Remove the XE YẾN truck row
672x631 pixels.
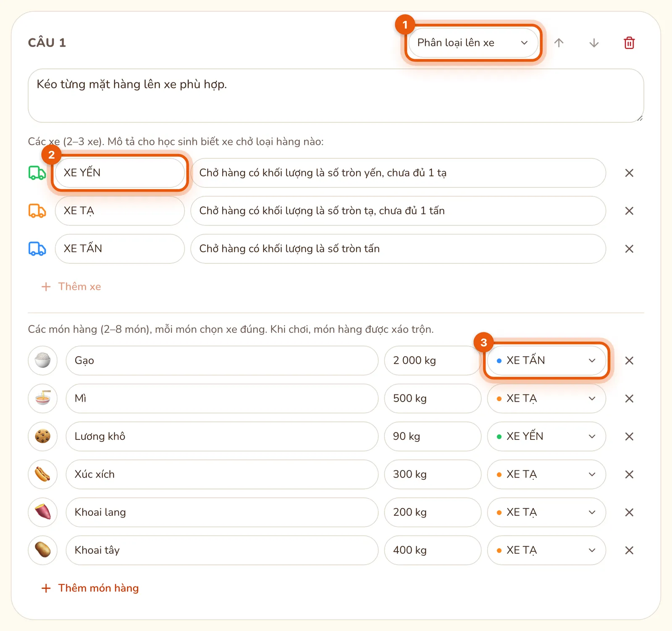(x=629, y=173)
